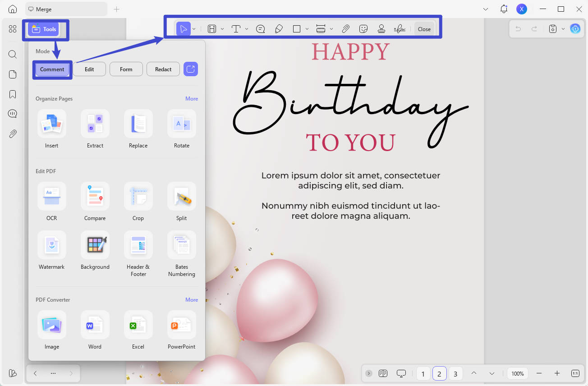Select the sticky note comment tool

(260, 29)
